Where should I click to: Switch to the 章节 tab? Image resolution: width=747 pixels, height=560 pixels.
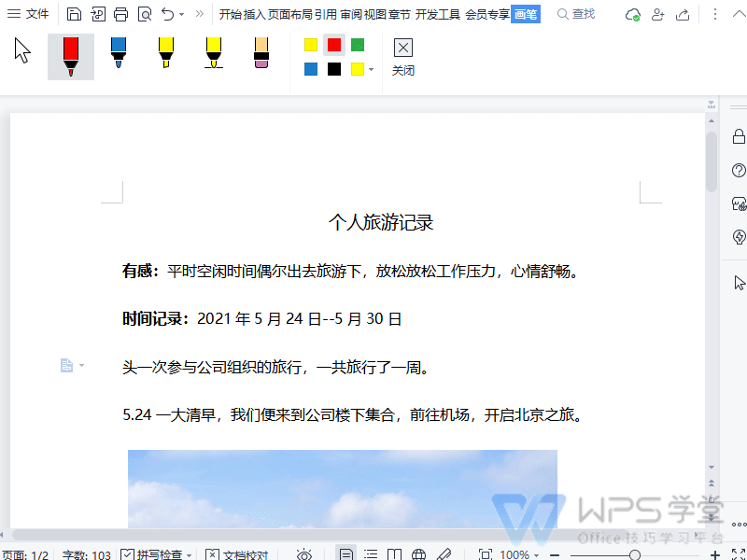(400, 14)
